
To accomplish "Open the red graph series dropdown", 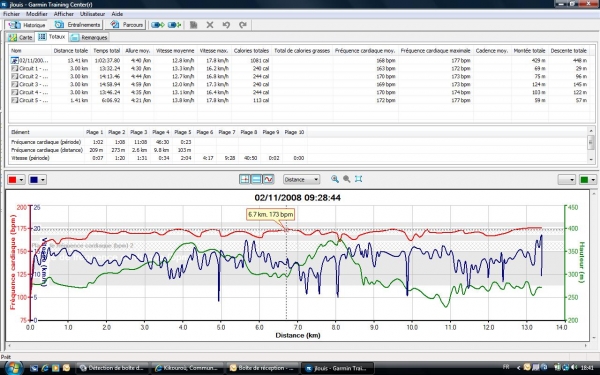I will 16,179.
